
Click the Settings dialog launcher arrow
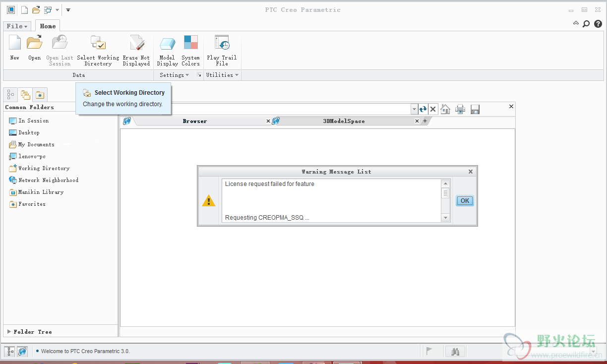click(x=199, y=75)
